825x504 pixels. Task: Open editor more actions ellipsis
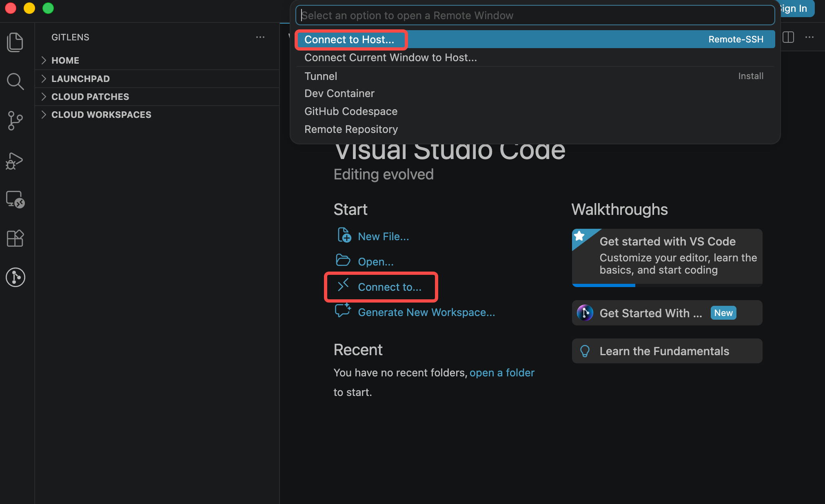(809, 37)
